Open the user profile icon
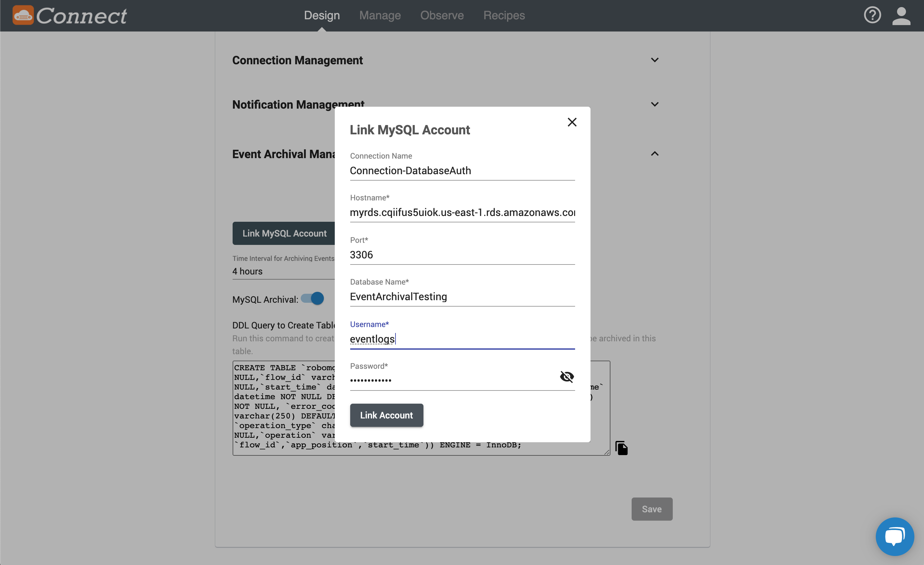Image resolution: width=924 pixels, height=565 pixels. click(x=901, y=16)
